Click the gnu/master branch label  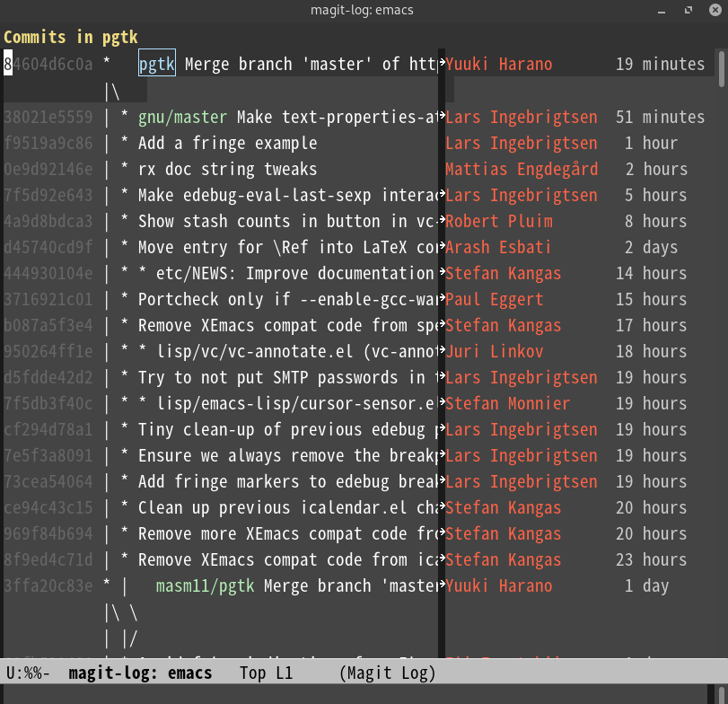(x=182, y=117)
